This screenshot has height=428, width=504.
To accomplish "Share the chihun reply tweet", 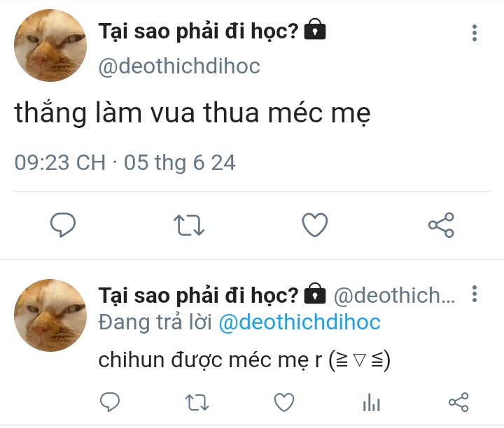I will 458,402.
